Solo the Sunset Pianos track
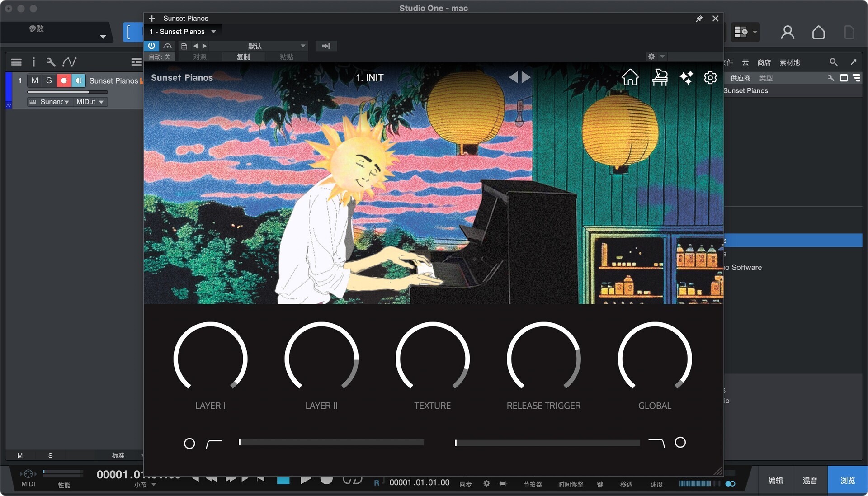Viewport: 868px width, 496px height. point(49,80)
